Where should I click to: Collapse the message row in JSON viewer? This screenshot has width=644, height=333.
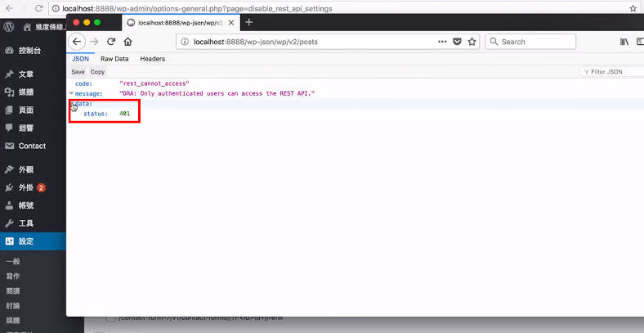click(x=71, y=94)
